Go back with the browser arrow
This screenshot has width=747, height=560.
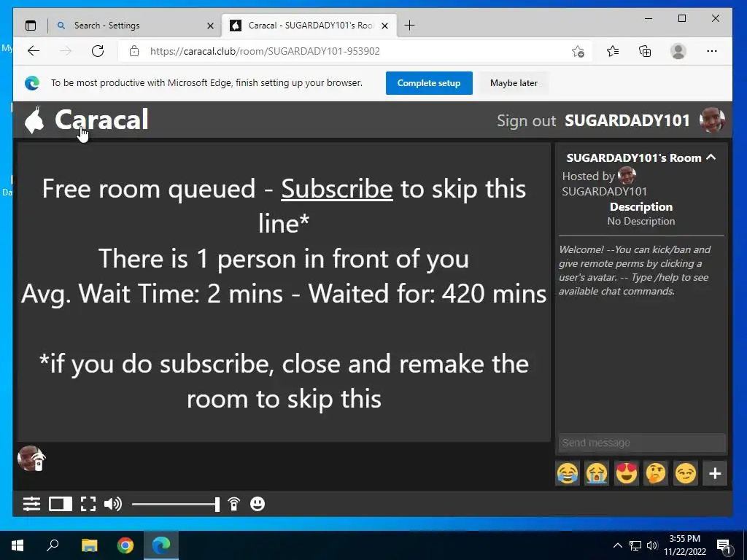click(x=34, y=51)
